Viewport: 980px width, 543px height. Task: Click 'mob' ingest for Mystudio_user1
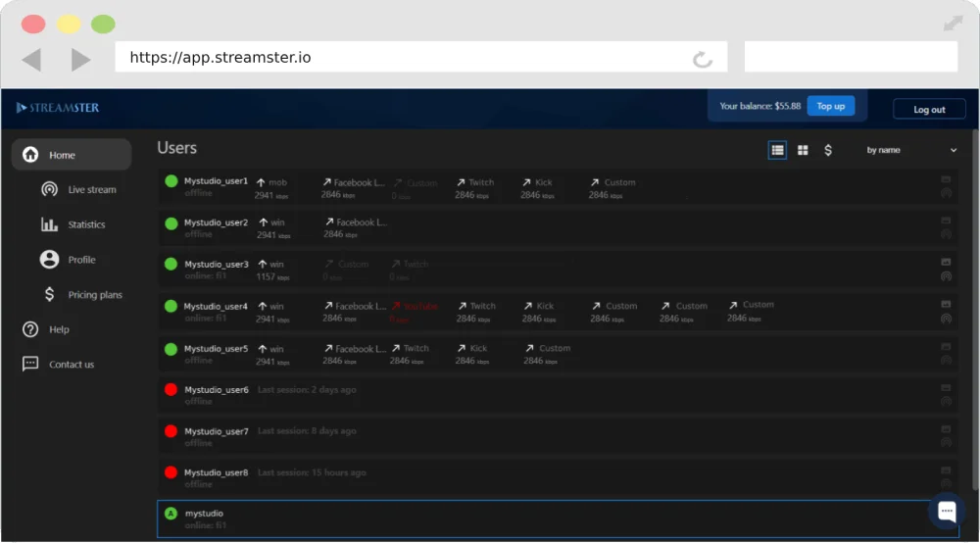click(271, 188)
